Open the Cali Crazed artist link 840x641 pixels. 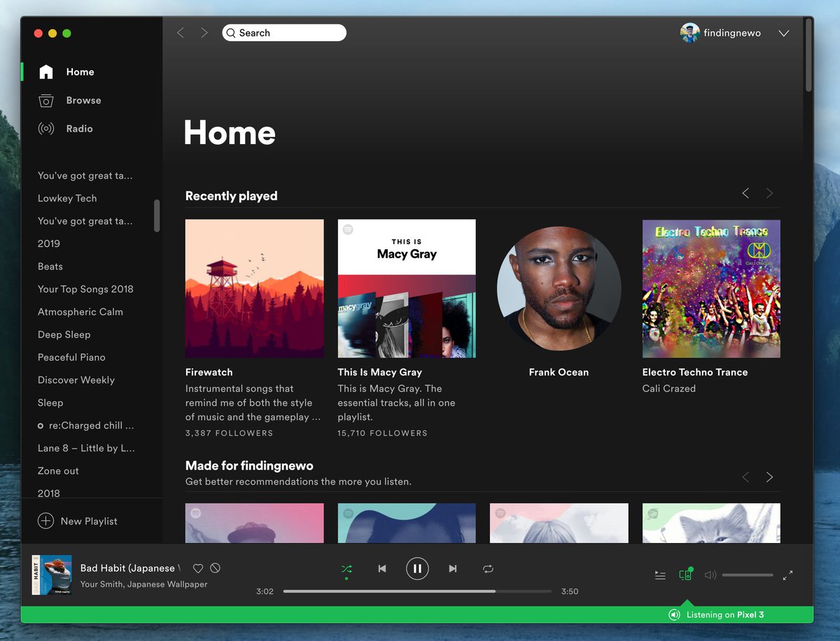(669, 388)
